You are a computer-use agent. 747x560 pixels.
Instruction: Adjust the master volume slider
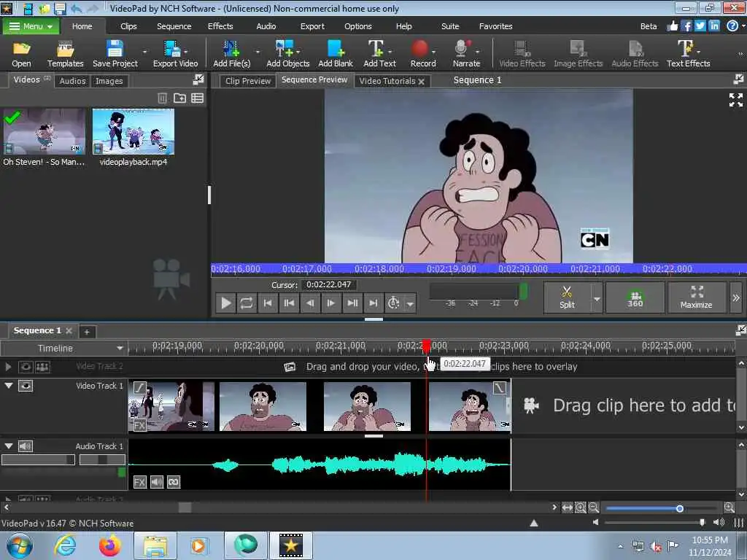pos(702,522)
